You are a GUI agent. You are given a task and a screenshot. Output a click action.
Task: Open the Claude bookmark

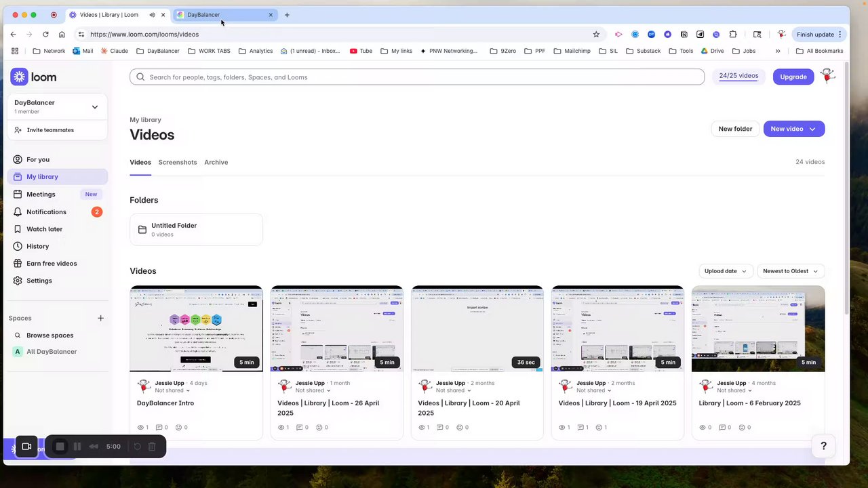click(114, 51)
